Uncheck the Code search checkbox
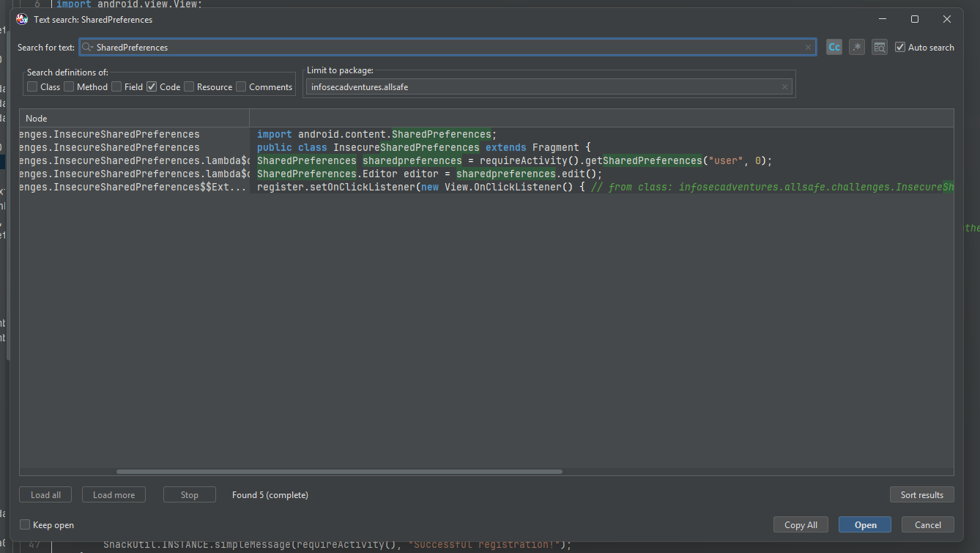This screenshot has height=553, width=980. [x=152, y=86]
